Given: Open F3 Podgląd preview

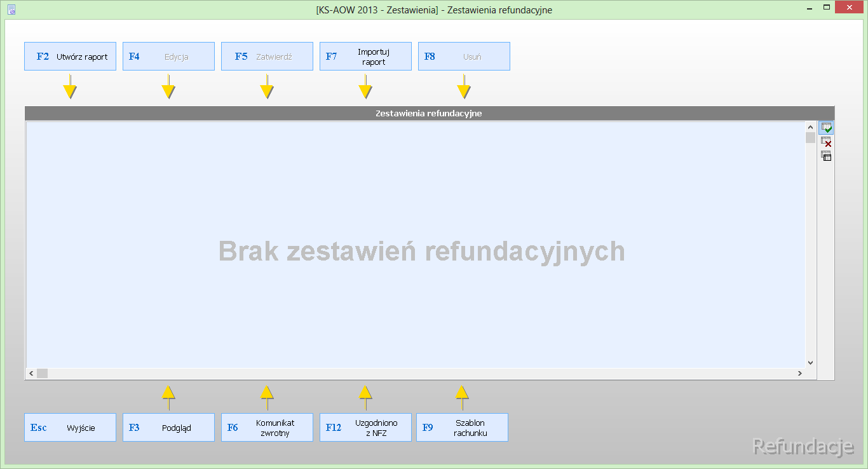Looking at the screenshot, I should 168,428.
